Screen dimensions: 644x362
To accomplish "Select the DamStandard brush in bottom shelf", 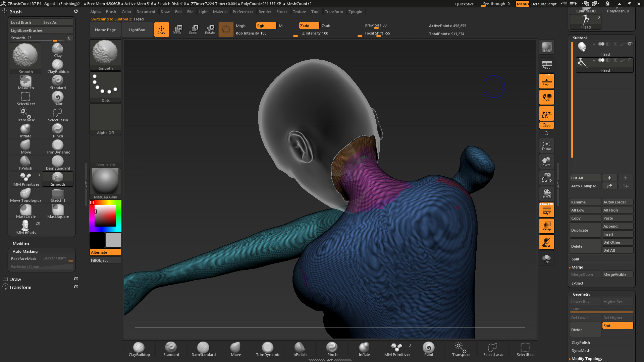I will click(203, 349).
